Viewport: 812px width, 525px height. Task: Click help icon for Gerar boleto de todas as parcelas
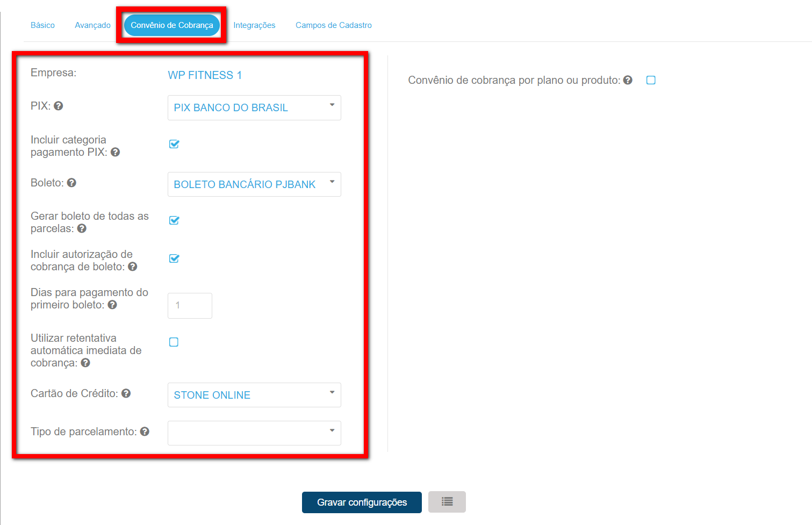coord(82,229)
